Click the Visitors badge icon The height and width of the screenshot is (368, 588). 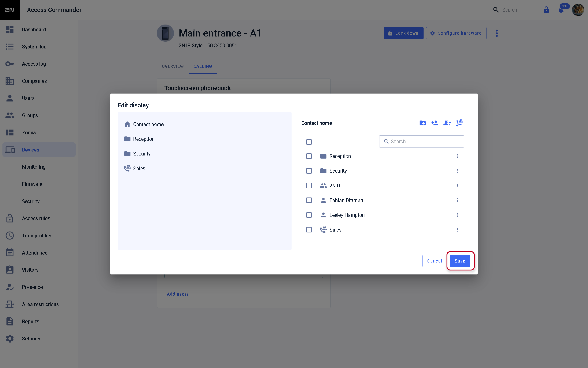(x=10, y=270)
